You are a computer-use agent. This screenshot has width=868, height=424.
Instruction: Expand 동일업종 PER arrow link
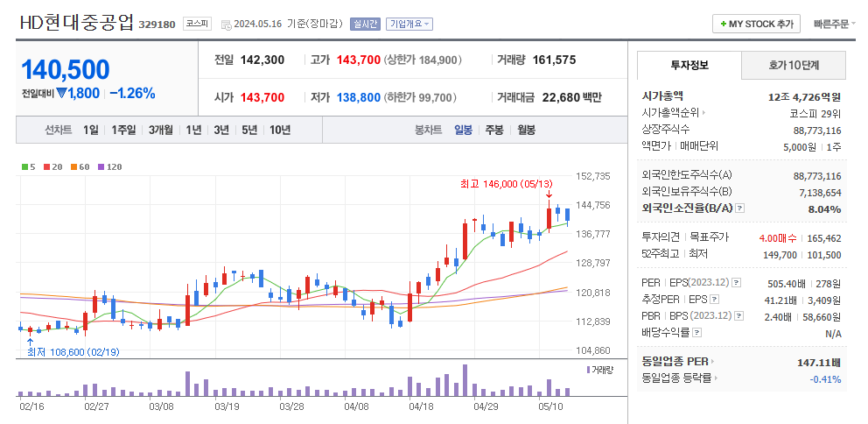coord(712,362)
